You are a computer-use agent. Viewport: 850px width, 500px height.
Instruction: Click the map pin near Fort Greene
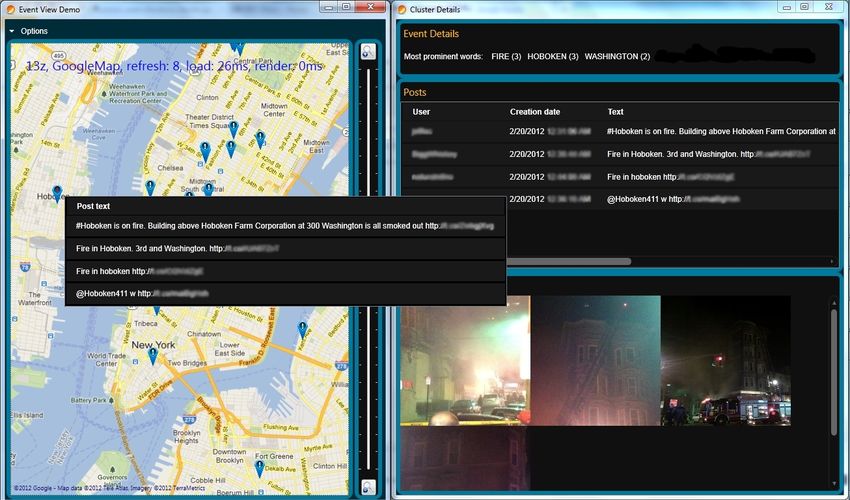260,469
